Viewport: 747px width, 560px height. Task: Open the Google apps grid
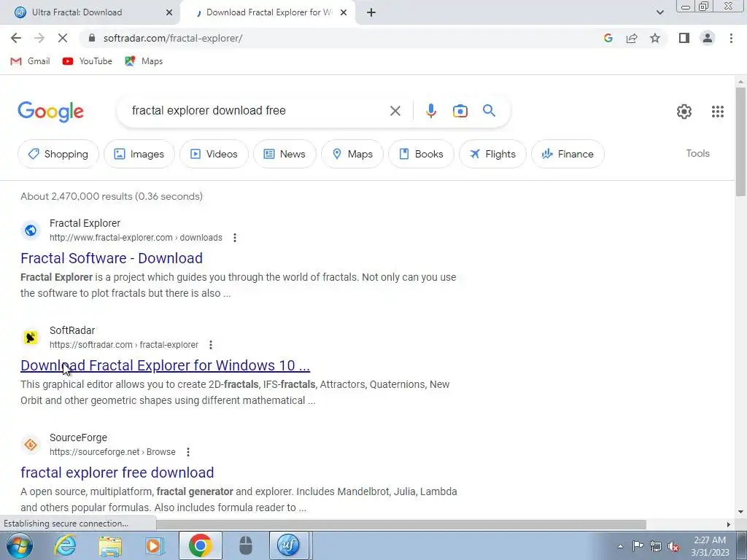pos(718,112)
